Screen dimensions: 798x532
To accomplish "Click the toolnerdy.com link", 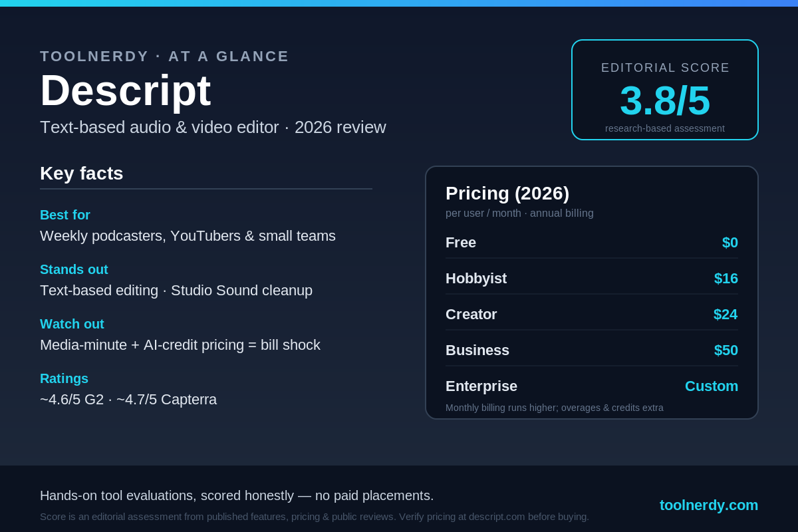I will coord(708,505).
